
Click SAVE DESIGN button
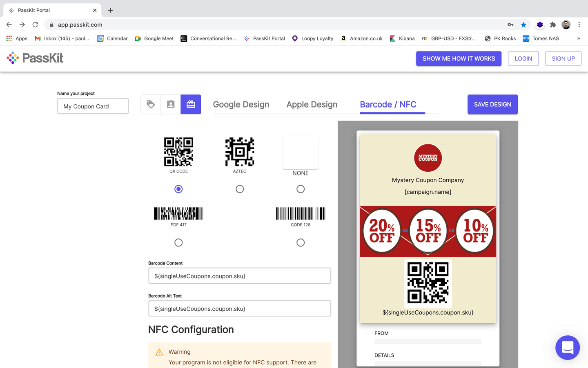(x=492, y=104)
